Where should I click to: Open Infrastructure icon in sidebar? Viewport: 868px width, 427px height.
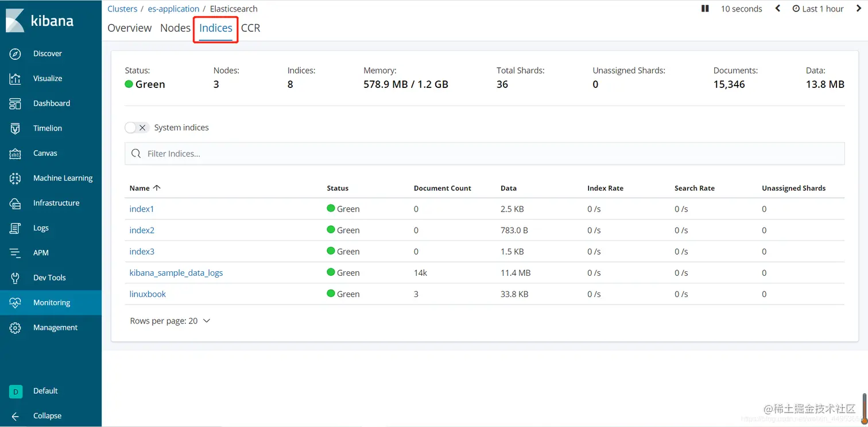point(15,203)
